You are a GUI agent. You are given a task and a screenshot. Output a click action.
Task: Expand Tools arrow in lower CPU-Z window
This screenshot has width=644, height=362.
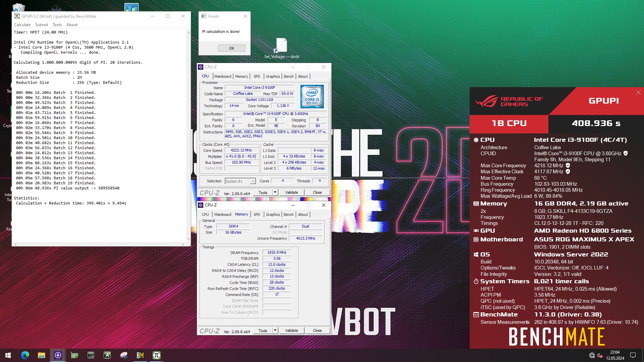pyautogui.click(x=275, y=330)
